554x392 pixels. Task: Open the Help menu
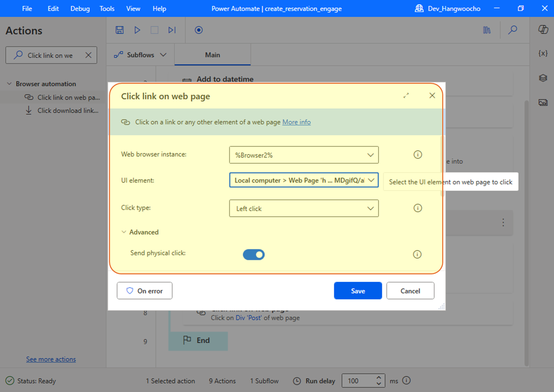(x=159, y=9)
